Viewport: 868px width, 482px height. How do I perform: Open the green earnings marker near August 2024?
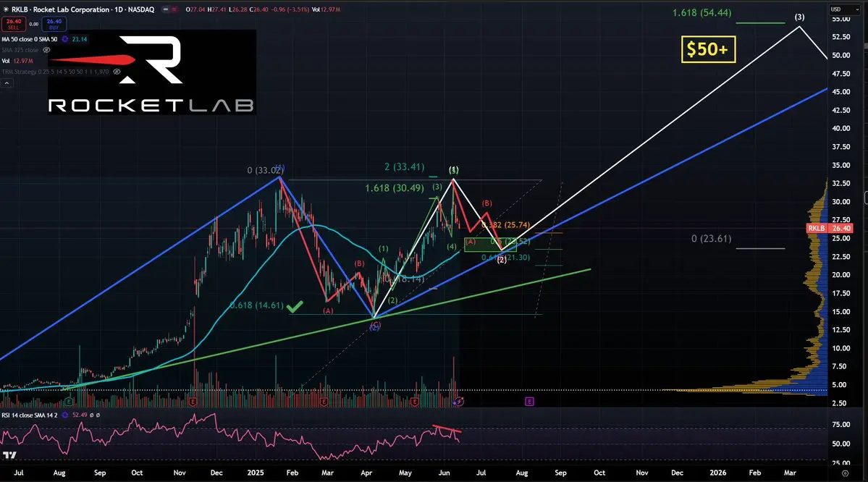pos(69,401)
